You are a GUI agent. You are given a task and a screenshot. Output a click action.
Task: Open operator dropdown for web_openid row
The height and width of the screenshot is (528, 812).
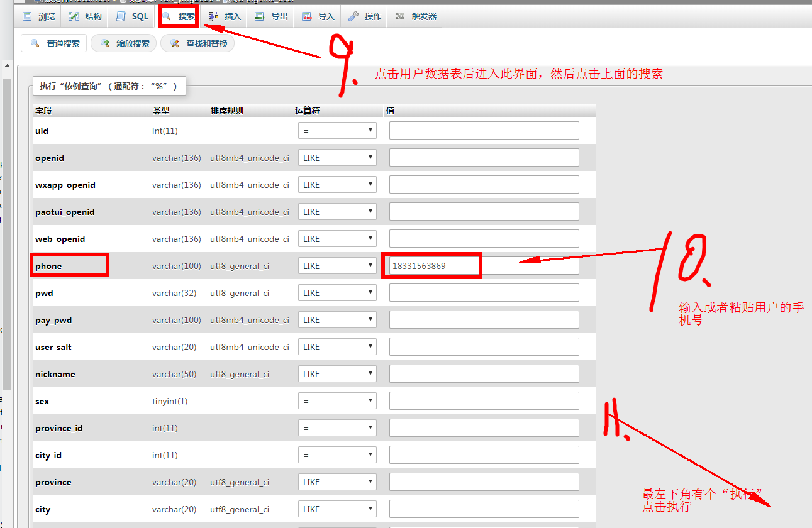click(x=337, y=239)
